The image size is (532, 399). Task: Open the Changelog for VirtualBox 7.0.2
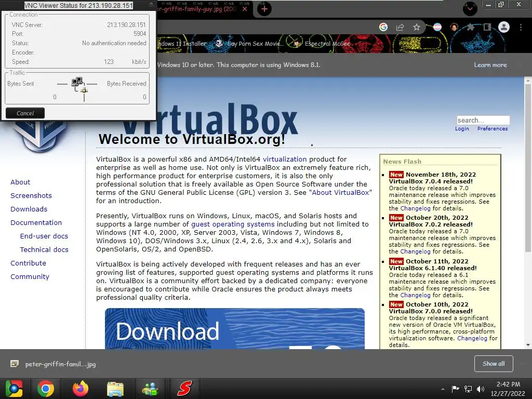415,251
